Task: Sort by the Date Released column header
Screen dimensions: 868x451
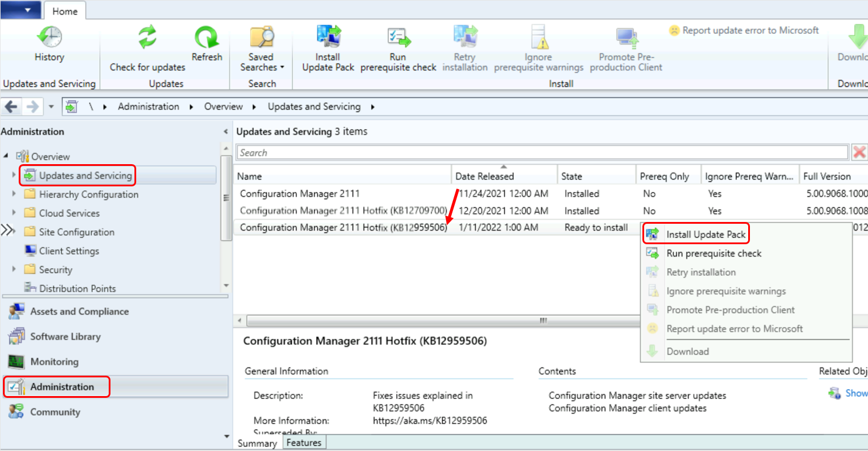Action: [505, 176]
